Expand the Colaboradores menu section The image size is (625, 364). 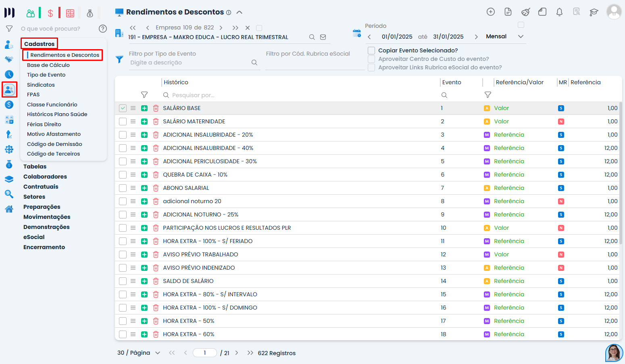click(x=45, y=177)
